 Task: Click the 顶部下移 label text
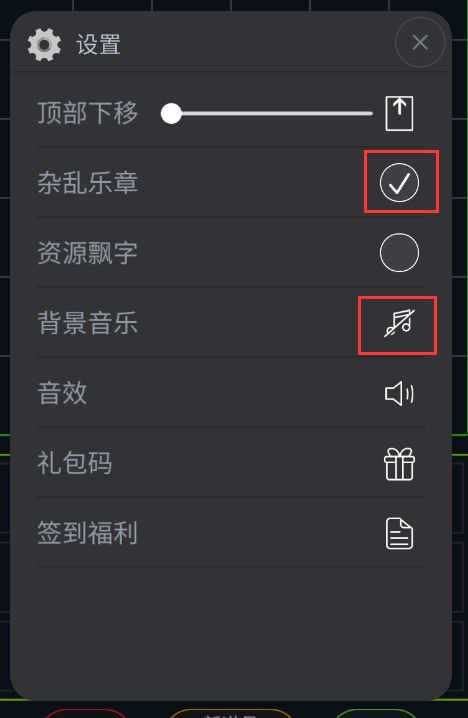point(87,113)
